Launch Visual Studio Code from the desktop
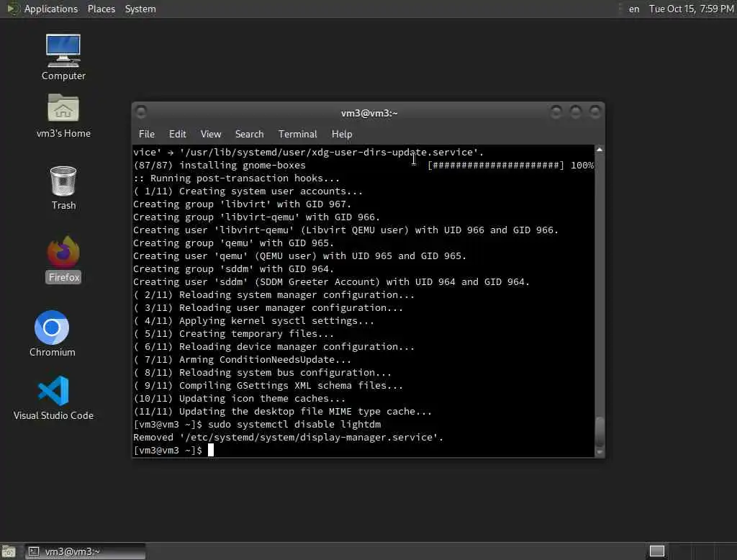This screenshot has height=560, width=737. point(53,398)
